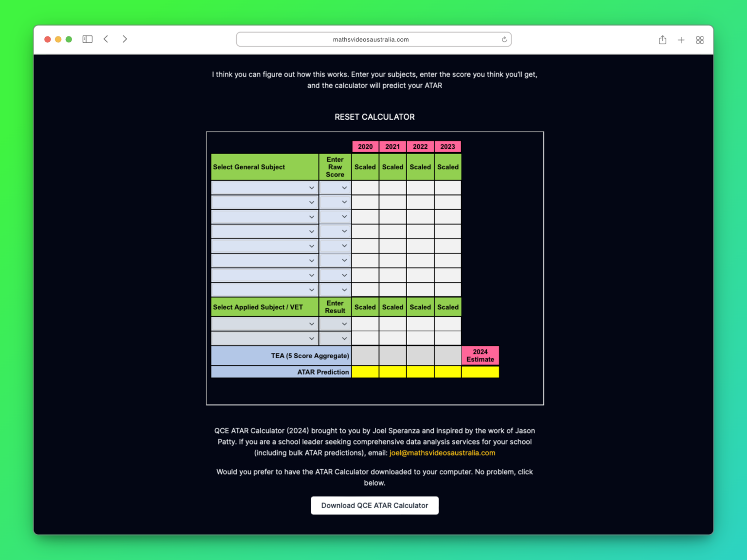Viewport: 747px width, 560px height.
Task: Reload the page using the refresh icon
Action: pyautogui.click(x=504, y=39)
